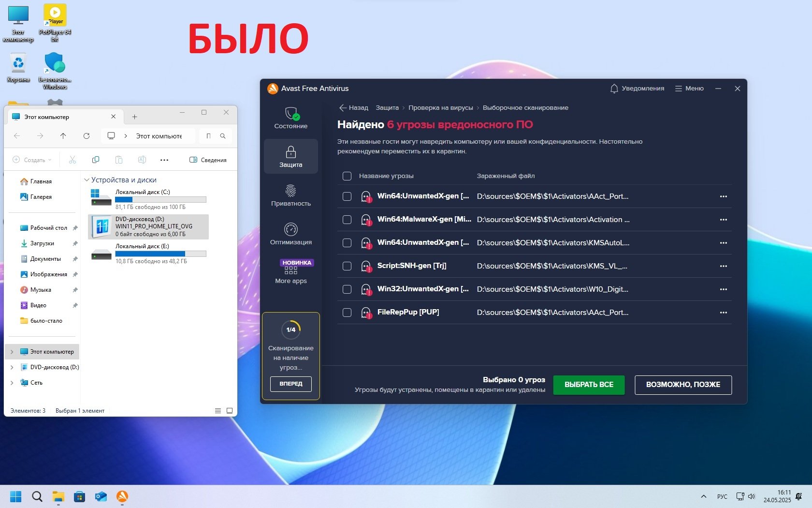812x508 pixels.
Task: Click the 1/4 scan progress ring
Action: pyautogui.click(x=291, y=330)
